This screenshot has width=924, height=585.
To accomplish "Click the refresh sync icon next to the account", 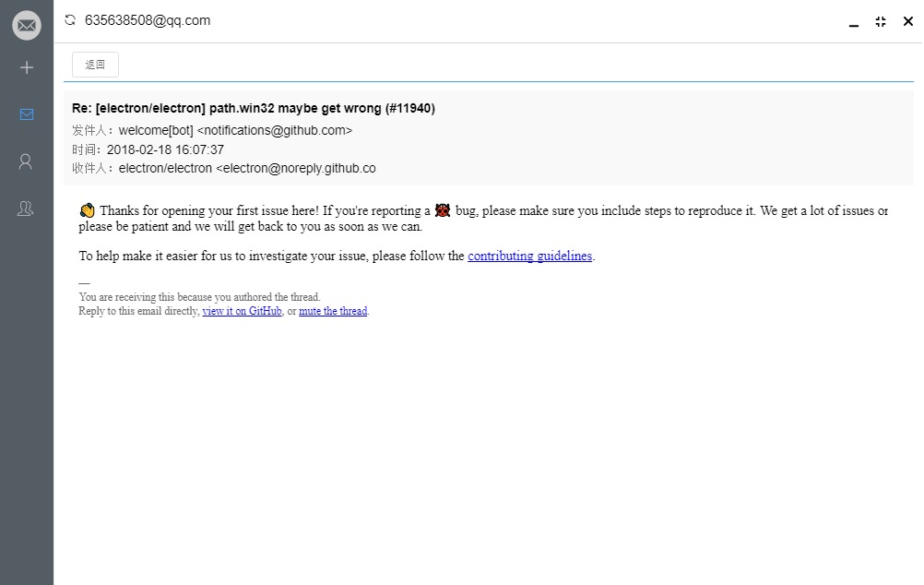I will coord(70,20).
